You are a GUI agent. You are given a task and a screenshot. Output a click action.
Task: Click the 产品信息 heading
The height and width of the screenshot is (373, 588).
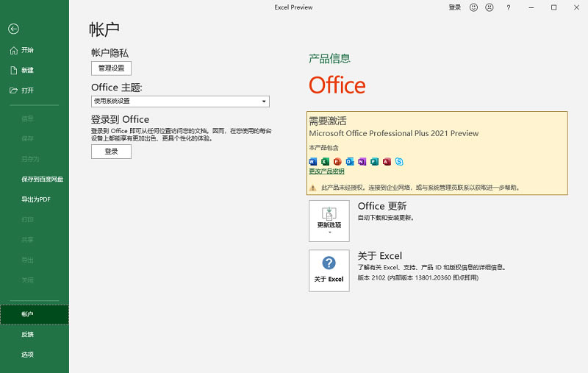click(329, 59)
